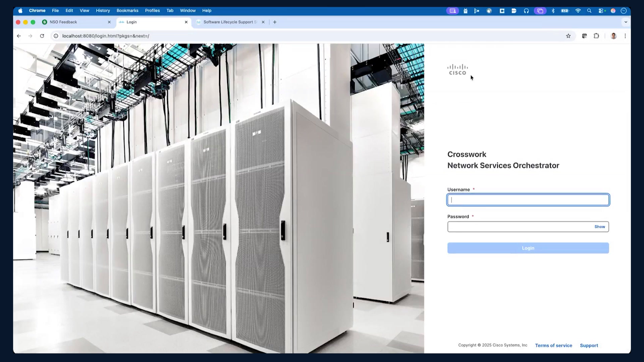Show the password characters

(600, 227)
